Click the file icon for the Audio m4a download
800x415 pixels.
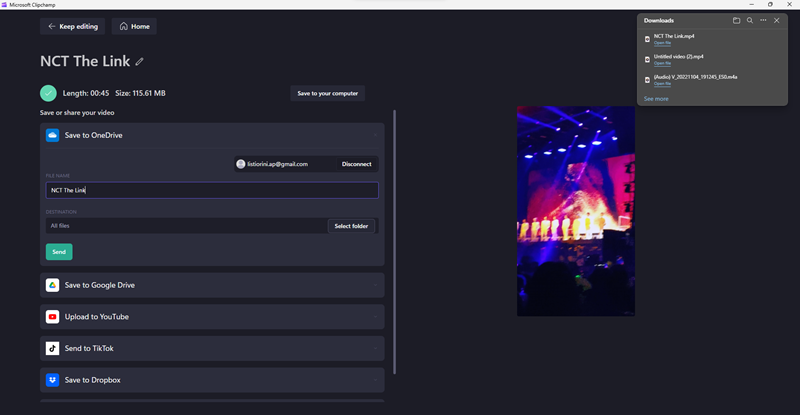[647, 80]
